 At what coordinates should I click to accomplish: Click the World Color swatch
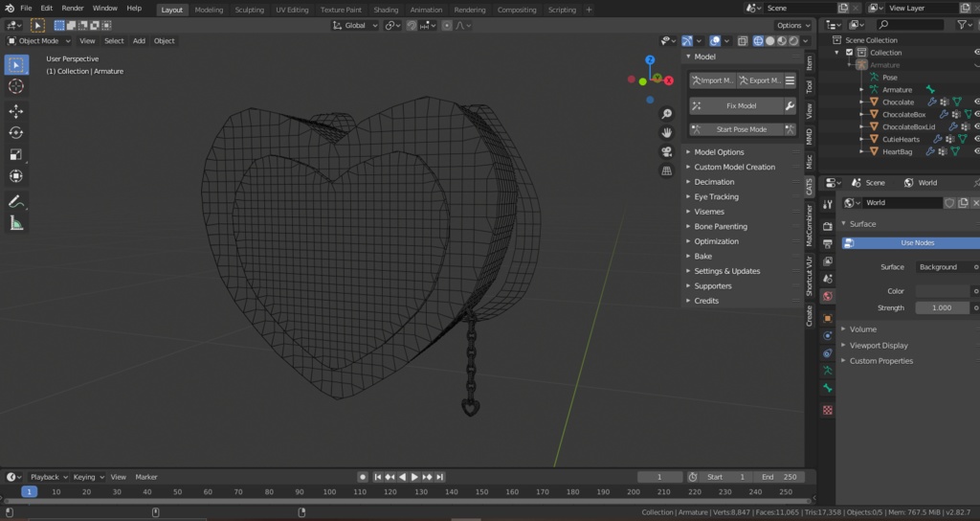[942, 291]
